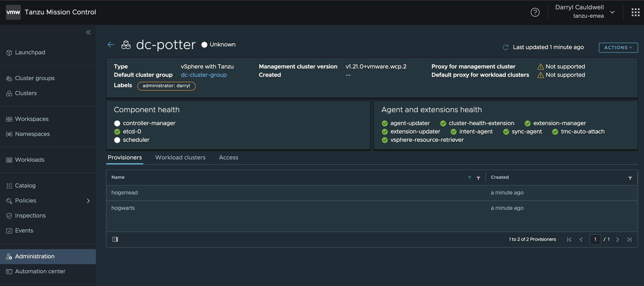Open the dc-cluster-group link

tap(204, 75)
